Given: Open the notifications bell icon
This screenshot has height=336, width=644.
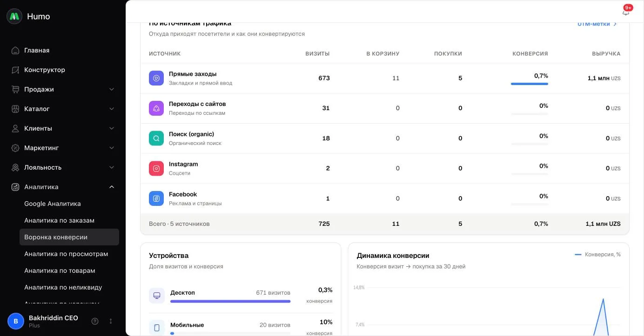Looking at the screenshot, I should click(626, 12).
